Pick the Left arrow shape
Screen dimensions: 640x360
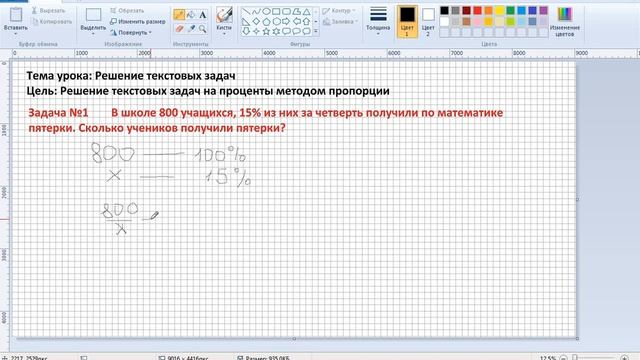(x=297, y=22)
